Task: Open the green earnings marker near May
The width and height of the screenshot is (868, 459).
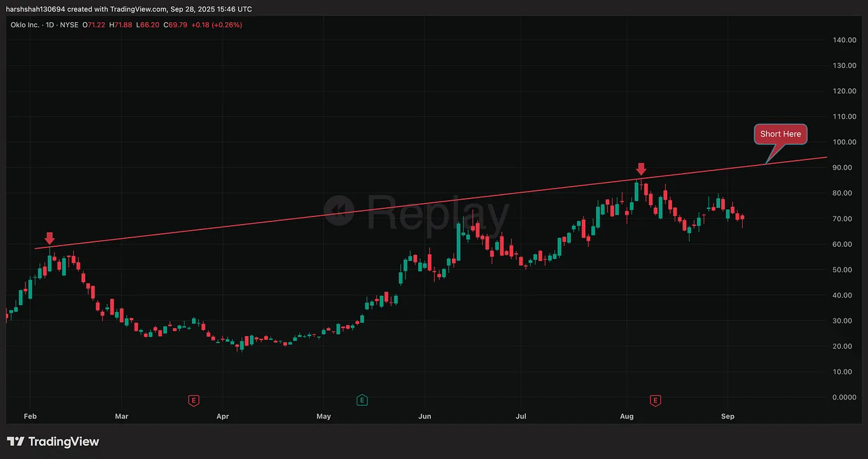Action: click(x=362, y=400)
